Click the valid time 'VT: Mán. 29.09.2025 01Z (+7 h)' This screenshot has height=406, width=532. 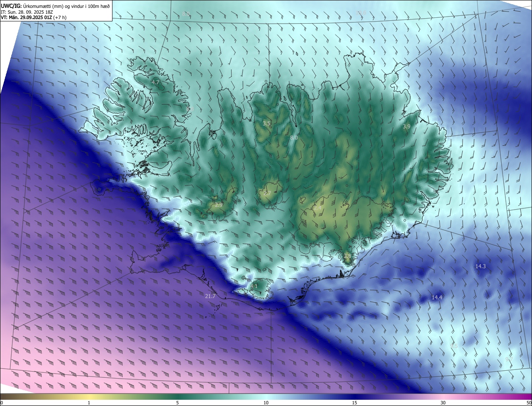pos(34,17)
